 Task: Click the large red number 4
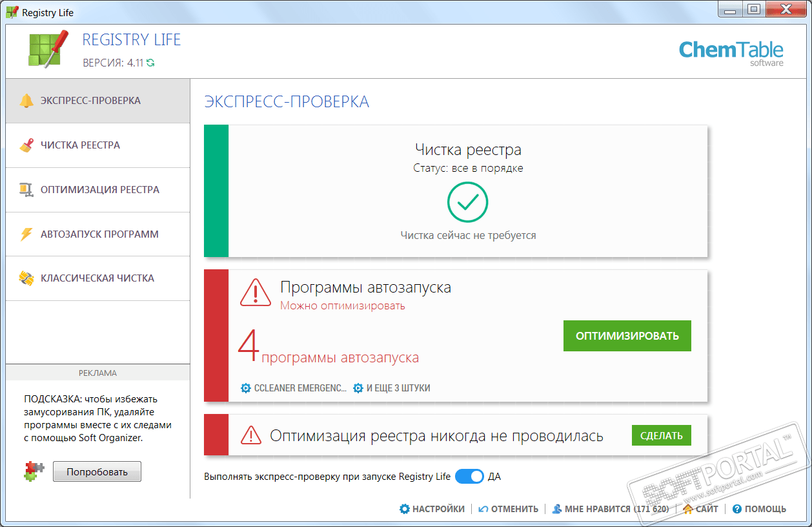click(x=249, y=347)
